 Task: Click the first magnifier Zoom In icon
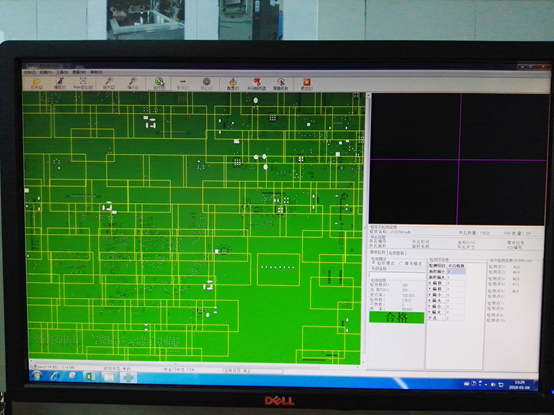109,84
